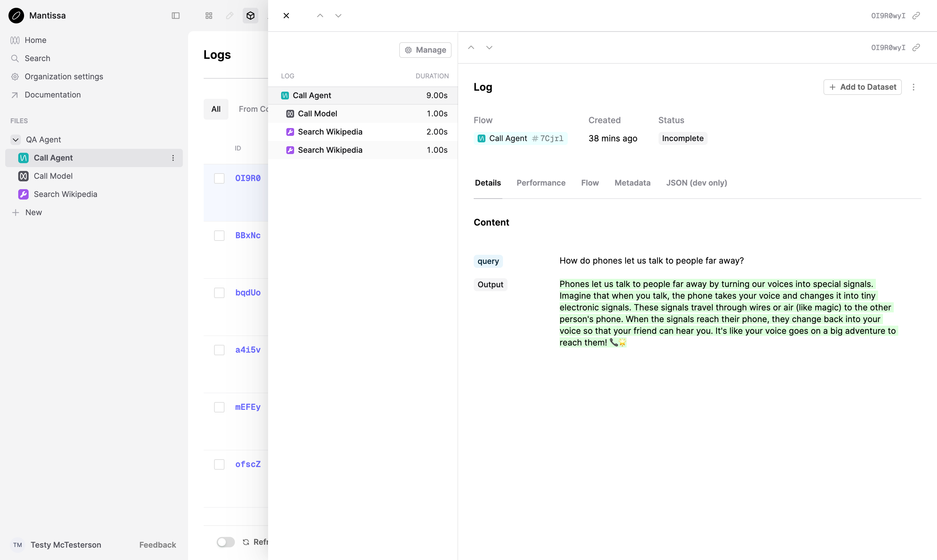Switch to the Performance tab

pos(541,183)
